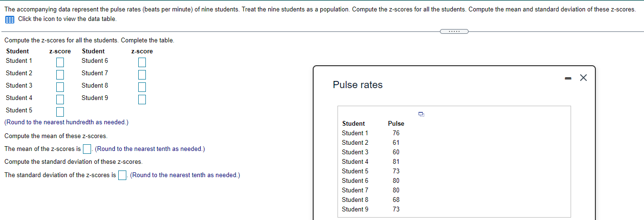This screenshot has width=644, height=220.
Task: Click the data table icon
Action: pyautogui.click(x=10, y=19)
